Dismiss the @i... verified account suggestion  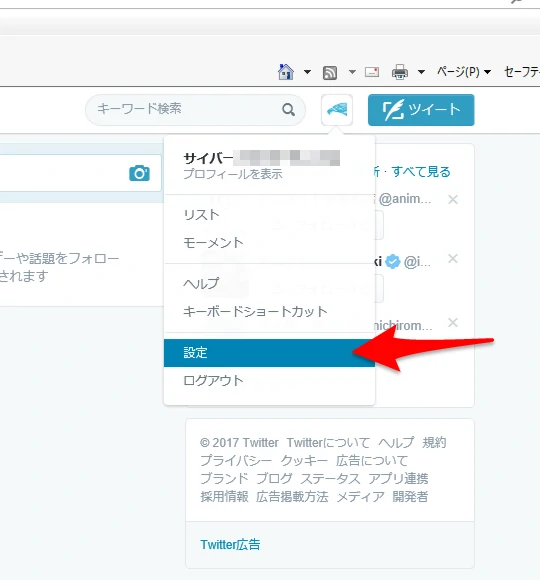tap(453, 259)
